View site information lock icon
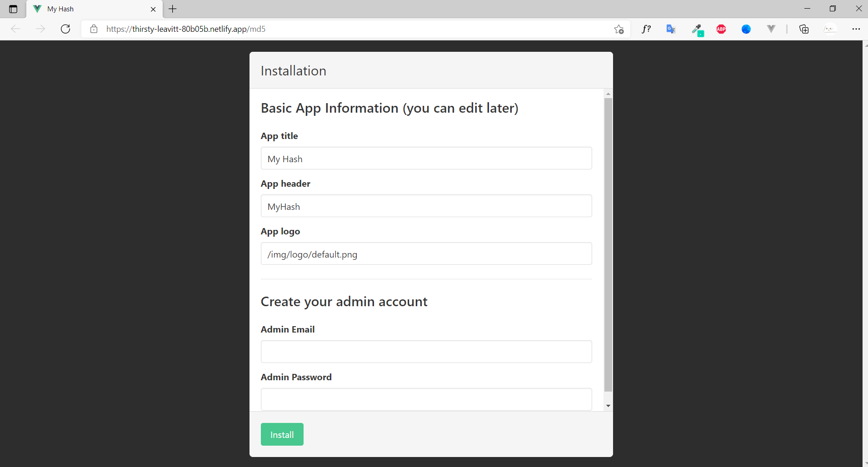868x467 pixels. pos(94,29)
